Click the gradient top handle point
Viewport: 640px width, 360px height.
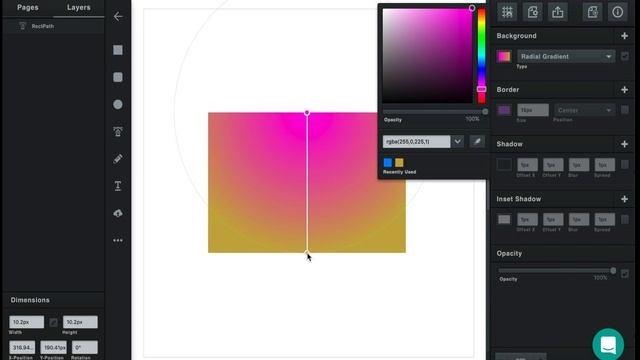click(x=307, y=113)
